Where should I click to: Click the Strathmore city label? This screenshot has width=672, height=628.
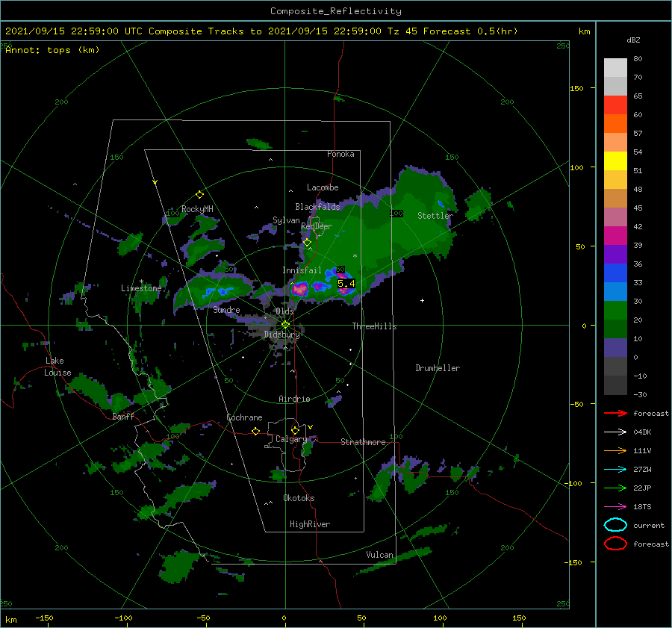click(363, 442)
